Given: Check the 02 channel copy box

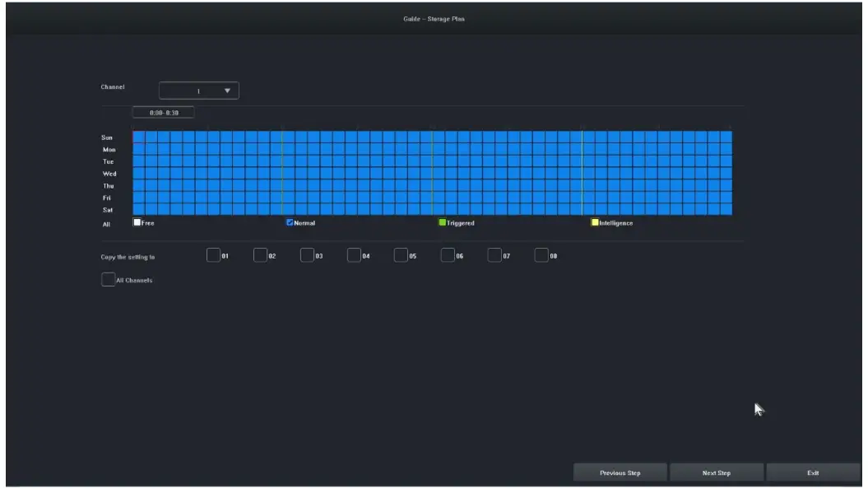Looking at the screenshot, I should pos(260,256).
